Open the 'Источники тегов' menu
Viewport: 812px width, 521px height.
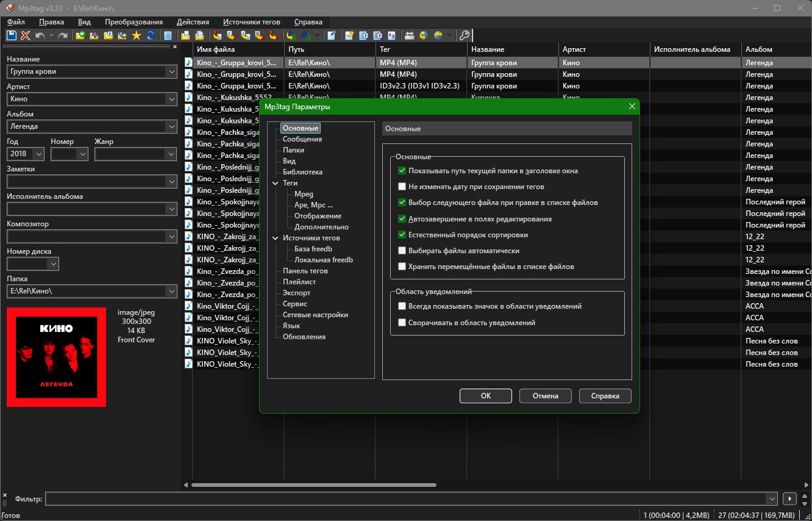(x=251, y=21)
